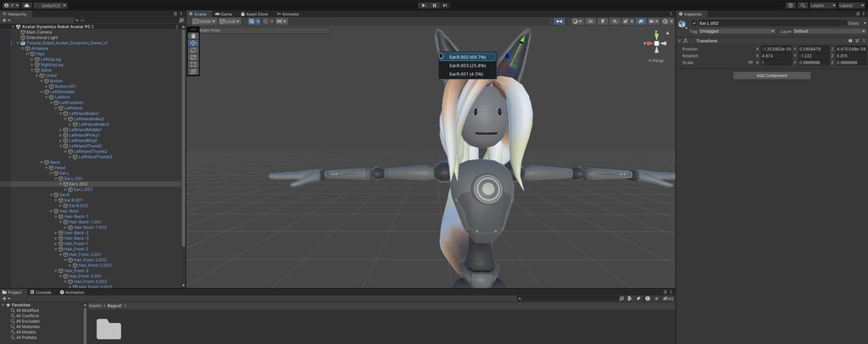868x344 pixels.
Task: Switch to the Animator tab
Action: tap(288, 14)
